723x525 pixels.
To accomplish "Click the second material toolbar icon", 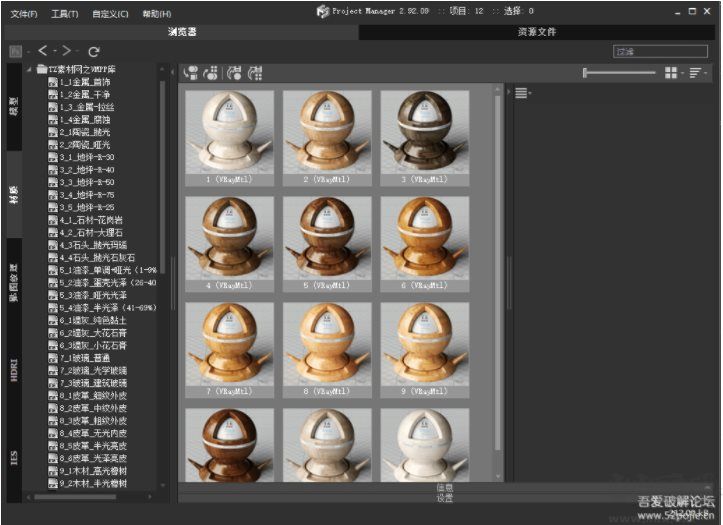I will click(211, 72).
